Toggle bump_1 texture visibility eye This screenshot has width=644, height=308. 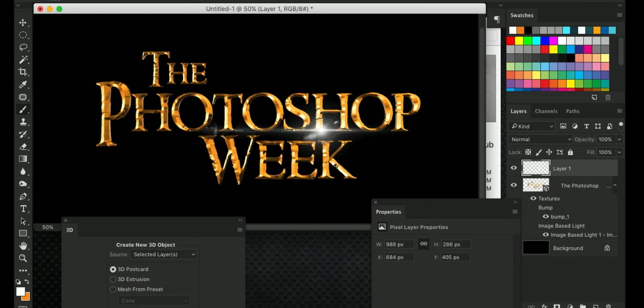click(x=546, y=216)
